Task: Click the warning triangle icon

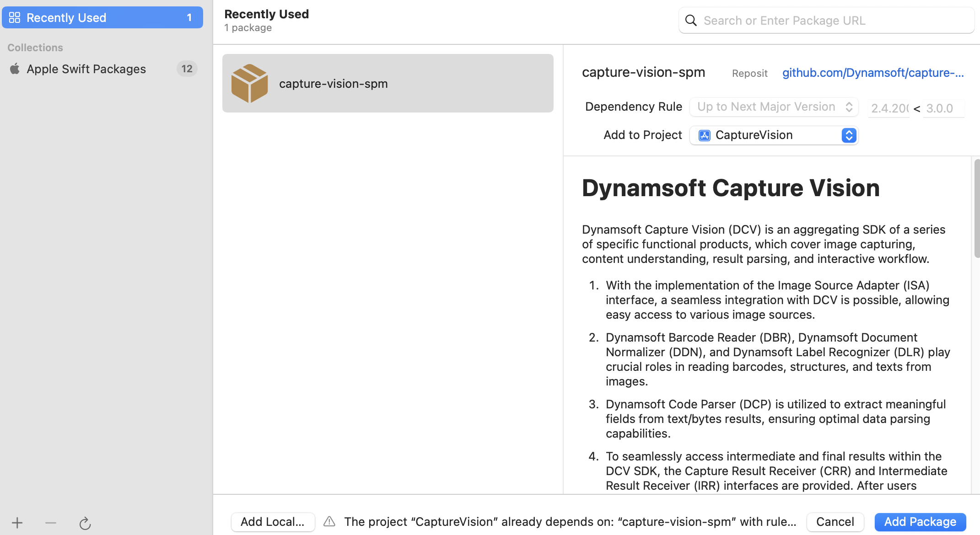Action: click(x=329, y=522)
